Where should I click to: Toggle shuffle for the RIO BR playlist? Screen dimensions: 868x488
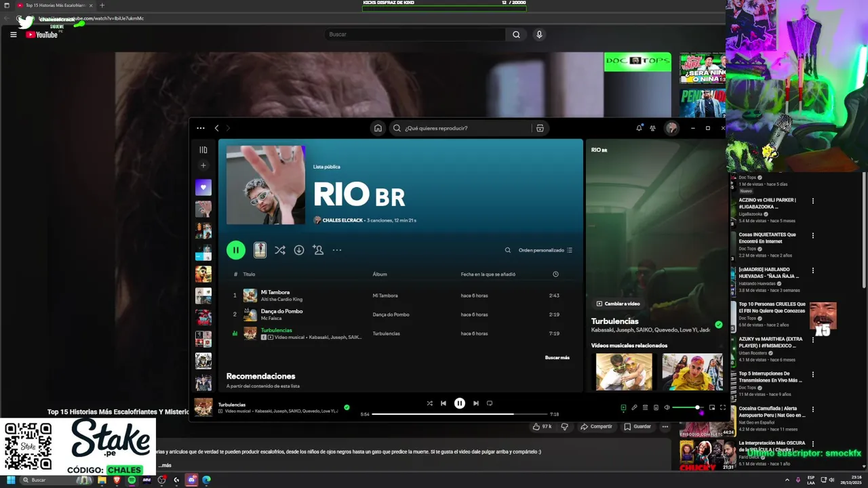pos(279,250)
